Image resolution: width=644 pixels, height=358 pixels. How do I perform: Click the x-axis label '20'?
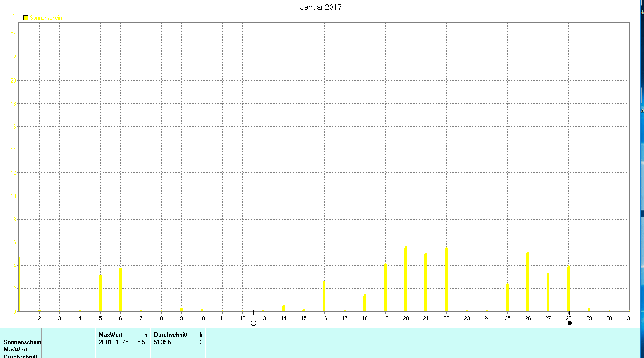(x=406, y=318)
